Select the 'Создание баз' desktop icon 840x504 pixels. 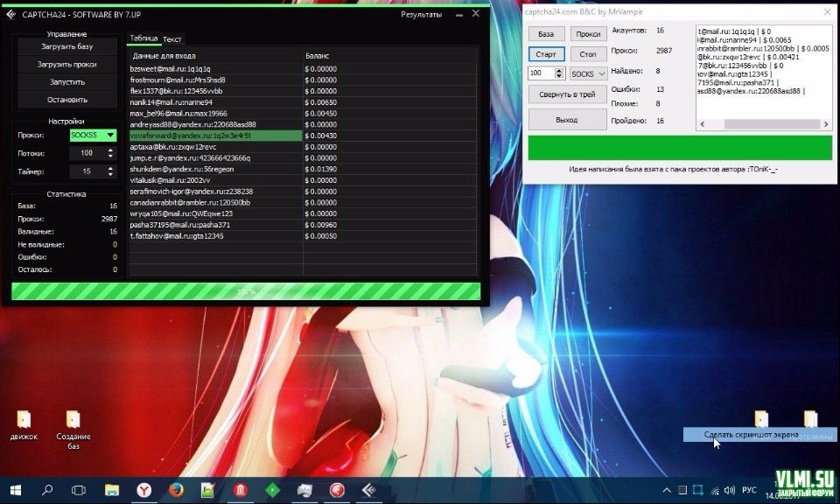[73, 420]
